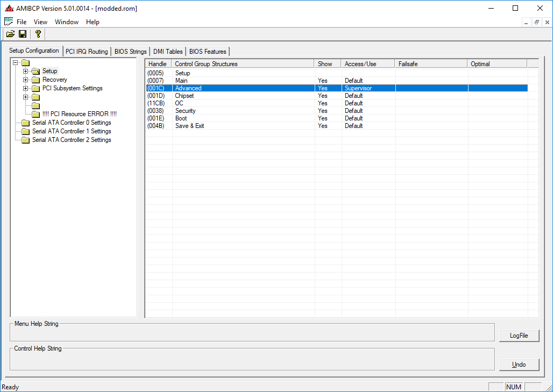Click the Failsafe column header
This screenshot has width=553, height=392.
[431, 64]
